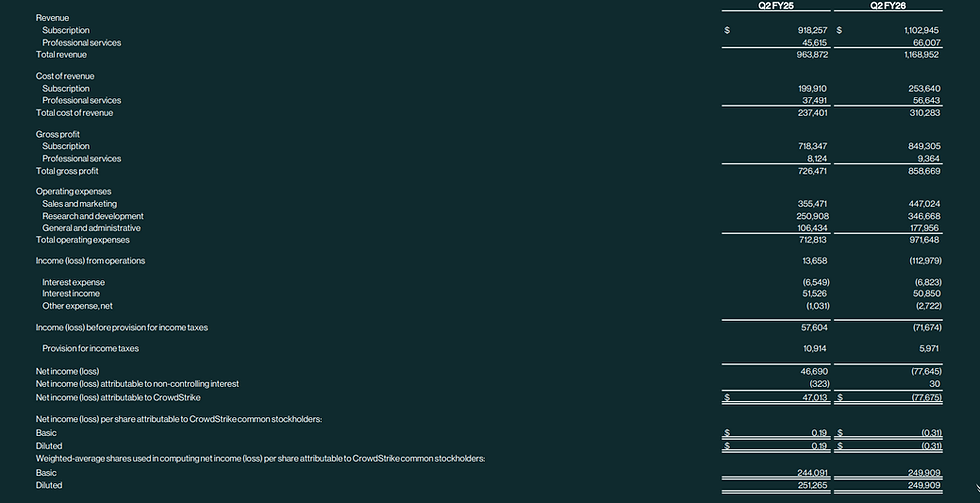The width and height of the screenshot is (980, 503).
Task: Click total revenue value 963,872
Action: pos(812,54)
